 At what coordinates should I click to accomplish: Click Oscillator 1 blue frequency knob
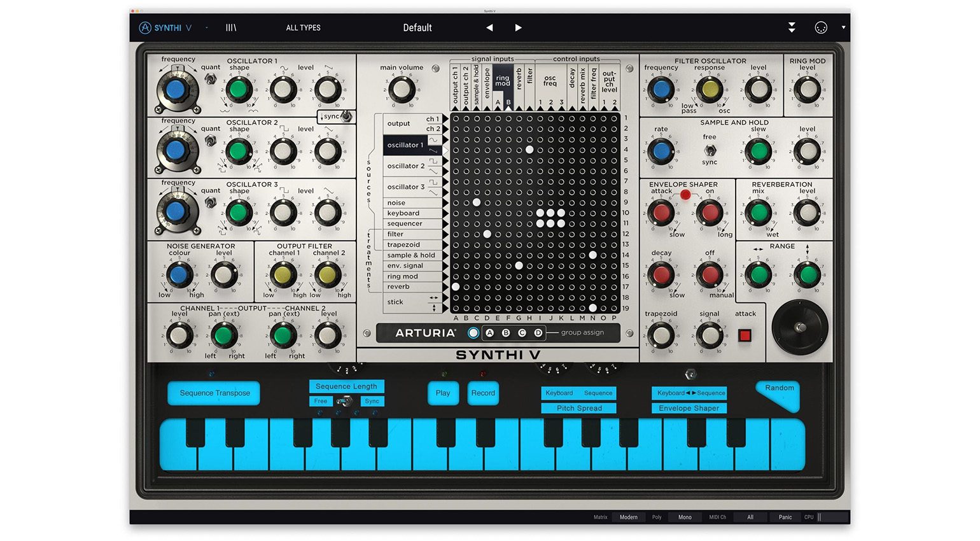coord(176,90)
